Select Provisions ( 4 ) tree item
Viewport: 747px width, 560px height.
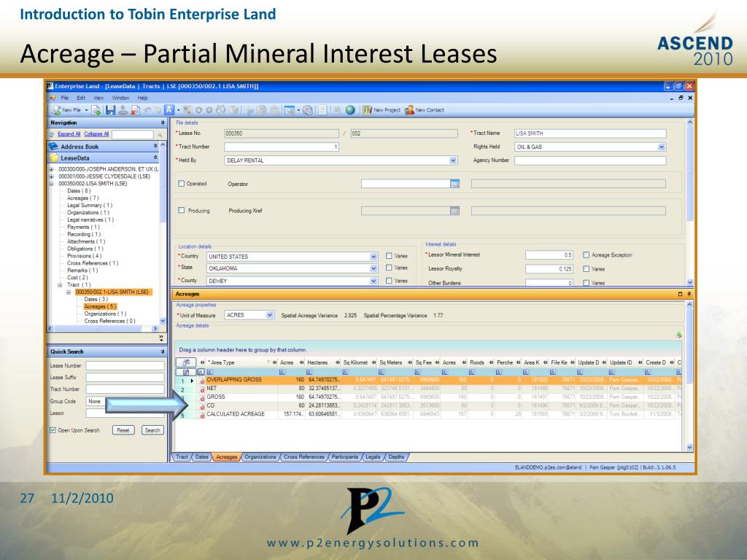(x=85, y=256)
